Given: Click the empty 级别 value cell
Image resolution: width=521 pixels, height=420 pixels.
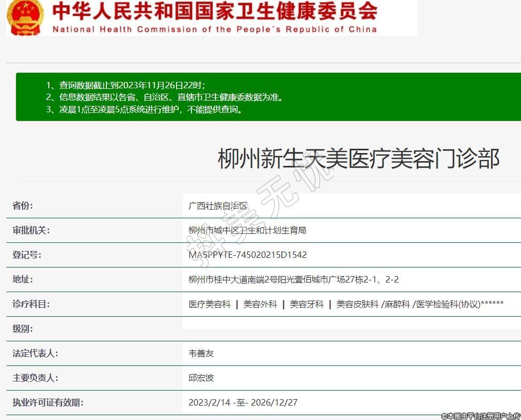Looking at the screenshot, I should coord(351,329).
